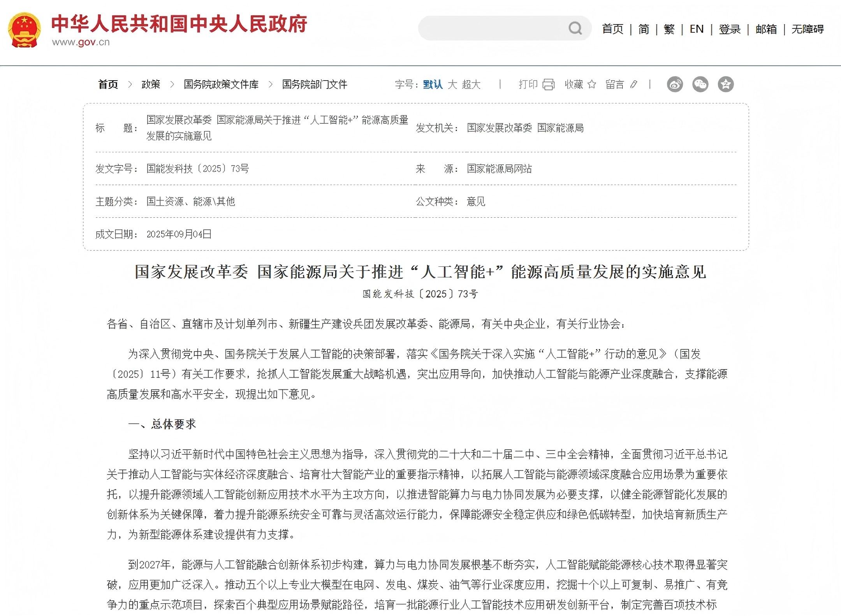Open the 邮箱 mailbox link
Image resolution: width=841 pixels, height=616 pixels.
(766, 29)
